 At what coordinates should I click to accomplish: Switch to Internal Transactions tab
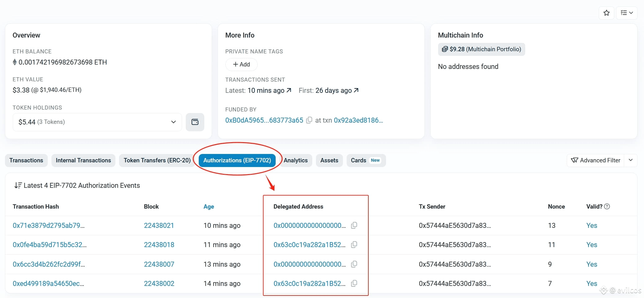pyautogui.click(x=83, y=160)
